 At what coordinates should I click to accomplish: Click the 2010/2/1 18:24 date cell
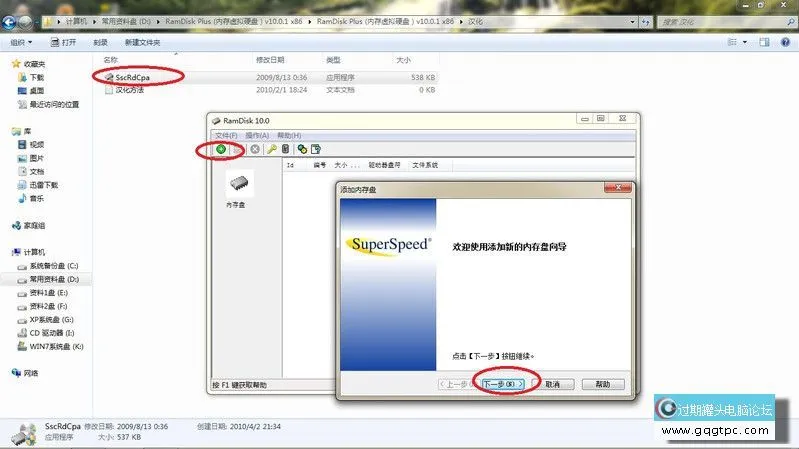coord(281,90)
